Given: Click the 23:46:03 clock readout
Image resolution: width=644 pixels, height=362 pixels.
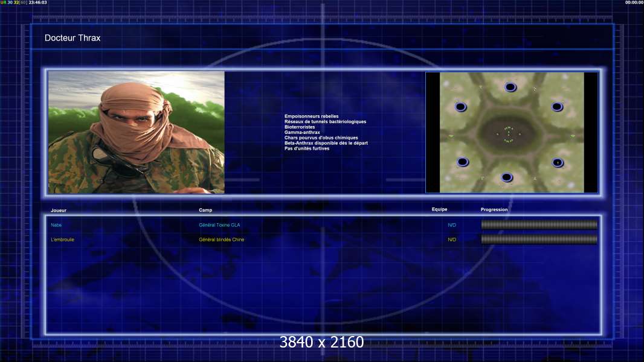Looking at the screenshot, I should pos(37,2).
